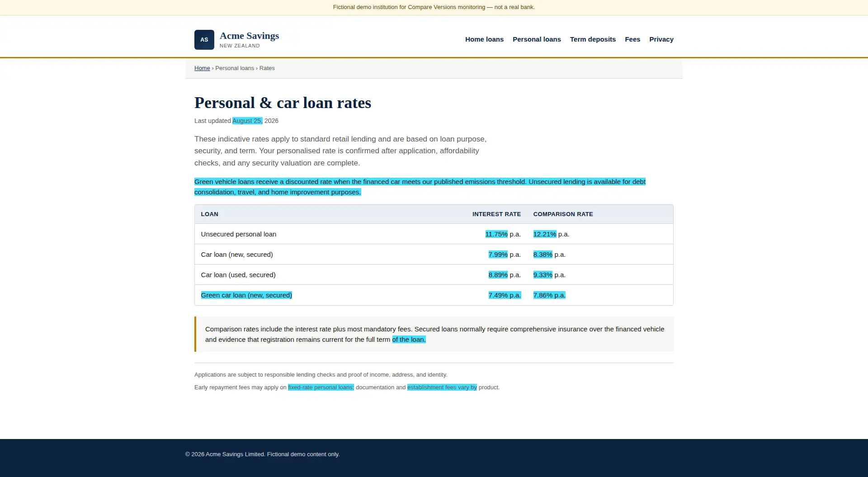
Task: Select 'Green car loan (new, secured)' label
Action: (246, 295)
